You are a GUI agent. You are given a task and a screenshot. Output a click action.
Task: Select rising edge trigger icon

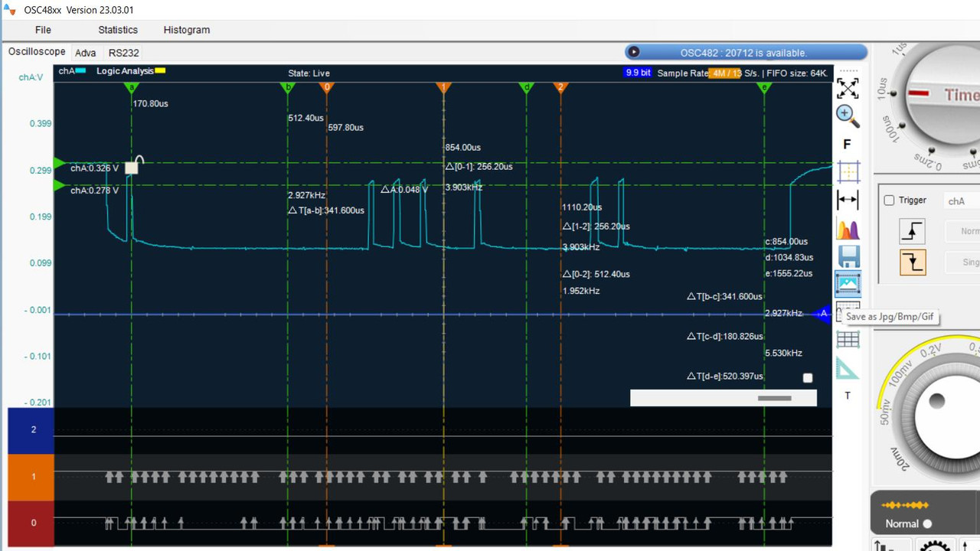pyautogui.click(x=912, y=230)
